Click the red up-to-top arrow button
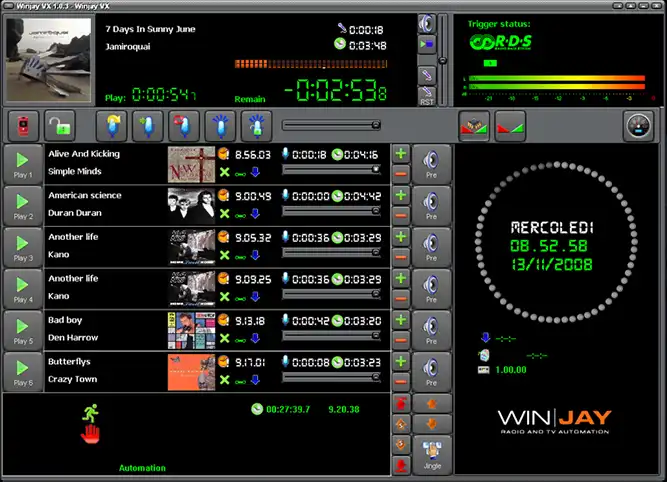The height and width of the screenshot is (482, 667). (x=401, y=403)
